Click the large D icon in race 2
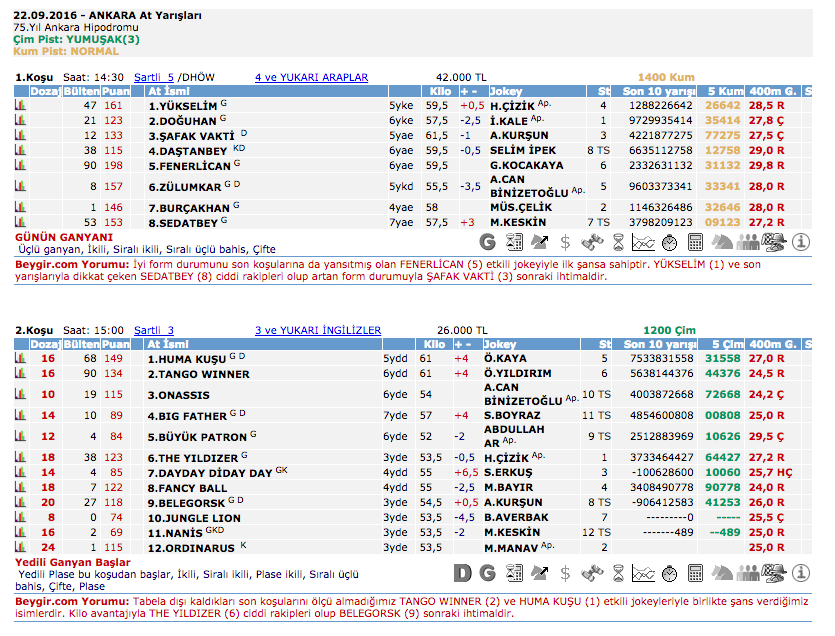This screenshot has width=835, height=636. pyautogui.click(x=462, y=573)
